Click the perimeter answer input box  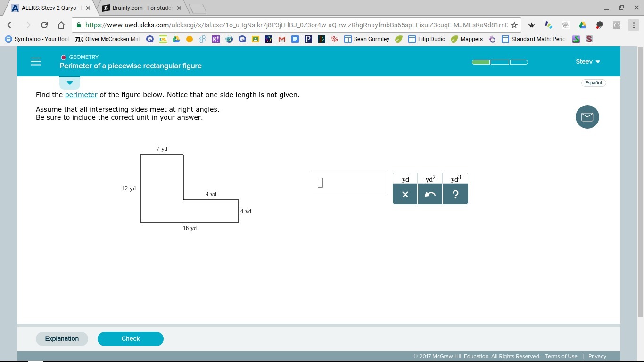(x=350, y=184)
